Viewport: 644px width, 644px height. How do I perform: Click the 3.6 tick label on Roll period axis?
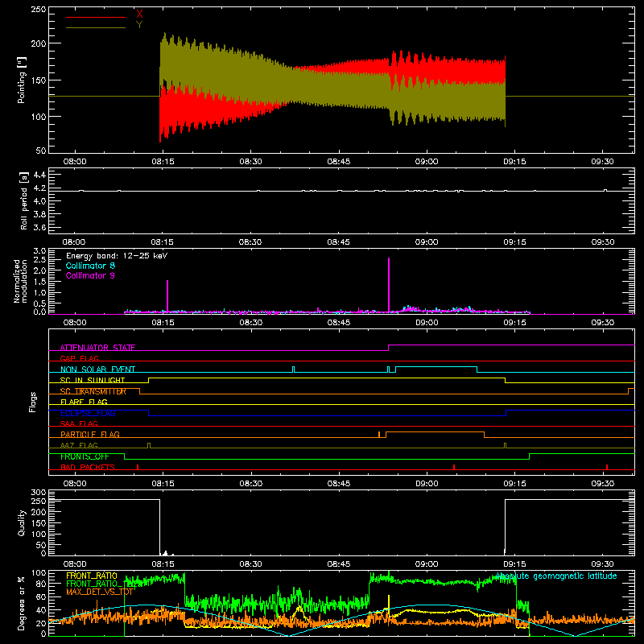[39, 227]
